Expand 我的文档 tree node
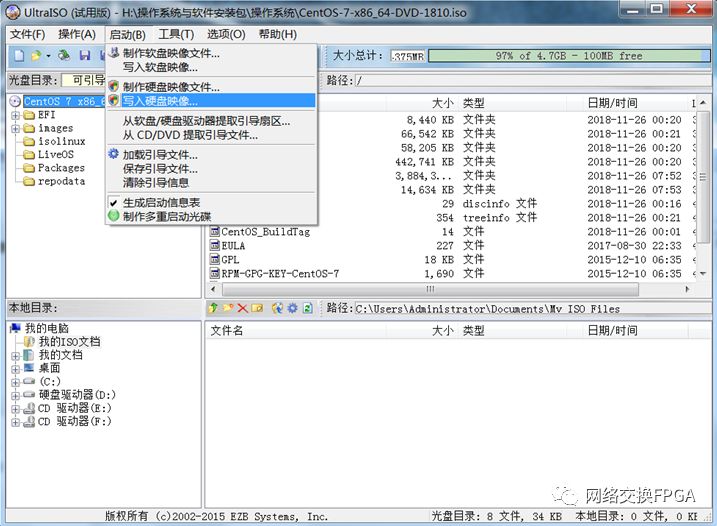717x526 pixels. [x=15, y=355]
